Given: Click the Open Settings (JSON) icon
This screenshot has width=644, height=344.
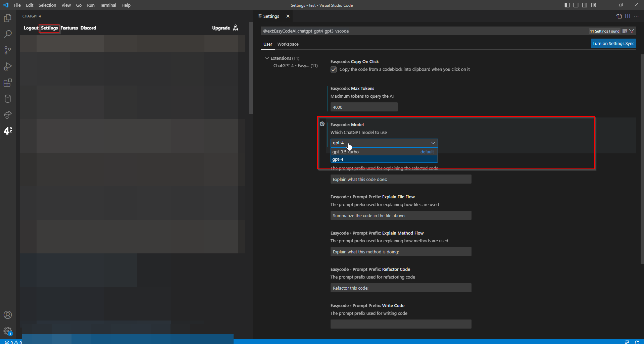Looking at the screenshot, I should pyautogui.click(x=619, y=16).
